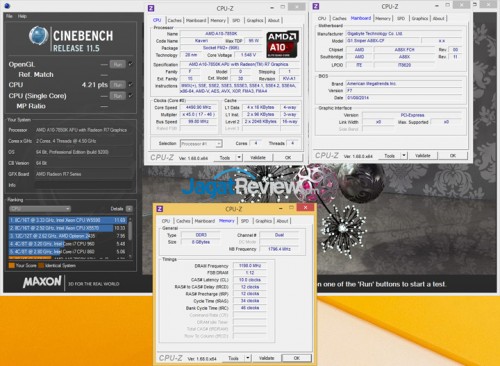Image resolution: width=500 pixels, height=366 pixels.
Task: Click Validate in Mainboard CPU-Z window
Action: click(x=423, y=156)
